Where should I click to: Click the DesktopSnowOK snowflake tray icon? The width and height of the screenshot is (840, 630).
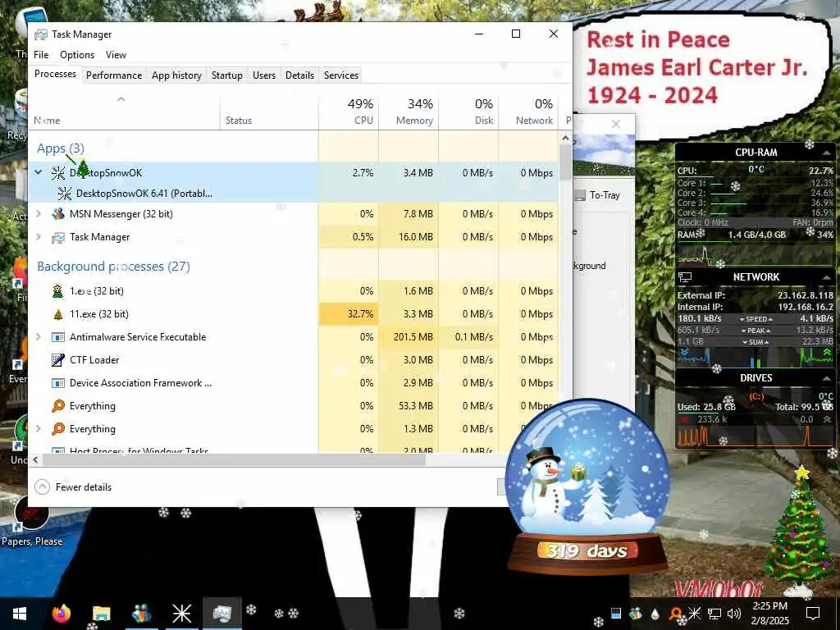(x=695, y=614)
